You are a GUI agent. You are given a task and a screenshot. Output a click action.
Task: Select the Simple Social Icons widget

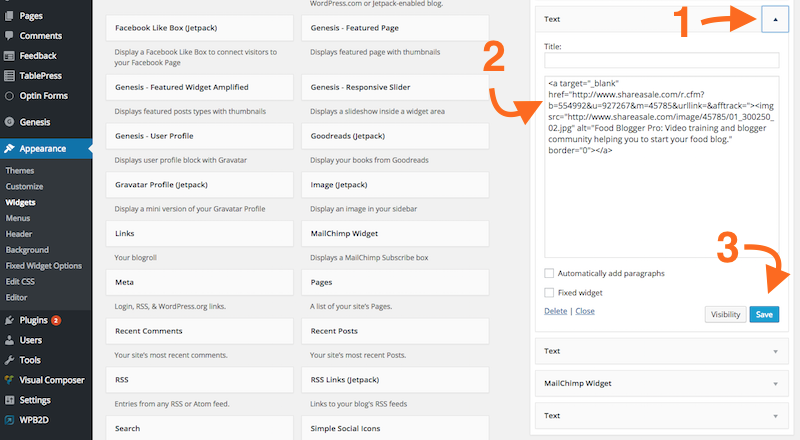[x=395, y=428]
